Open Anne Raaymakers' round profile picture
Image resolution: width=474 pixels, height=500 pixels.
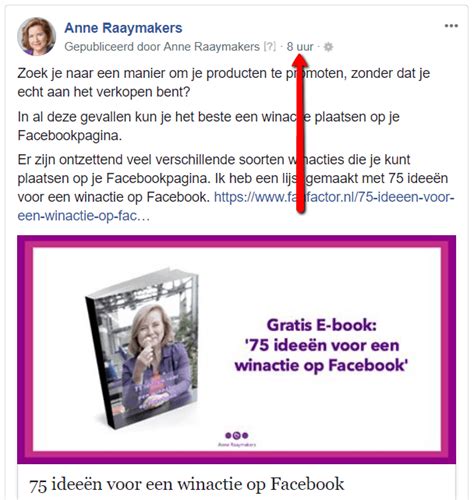pos(36,36)
